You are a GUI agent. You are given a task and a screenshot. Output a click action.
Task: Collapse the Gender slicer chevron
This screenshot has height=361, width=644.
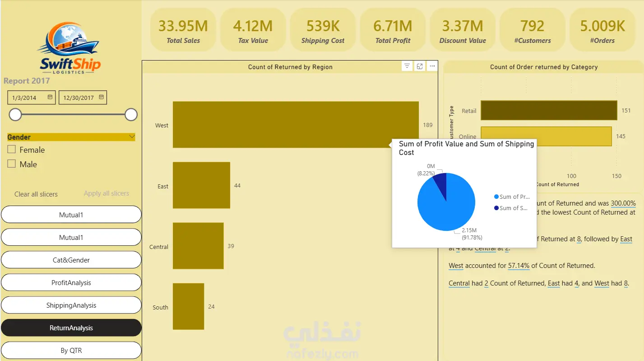click(x=132, y=136)
